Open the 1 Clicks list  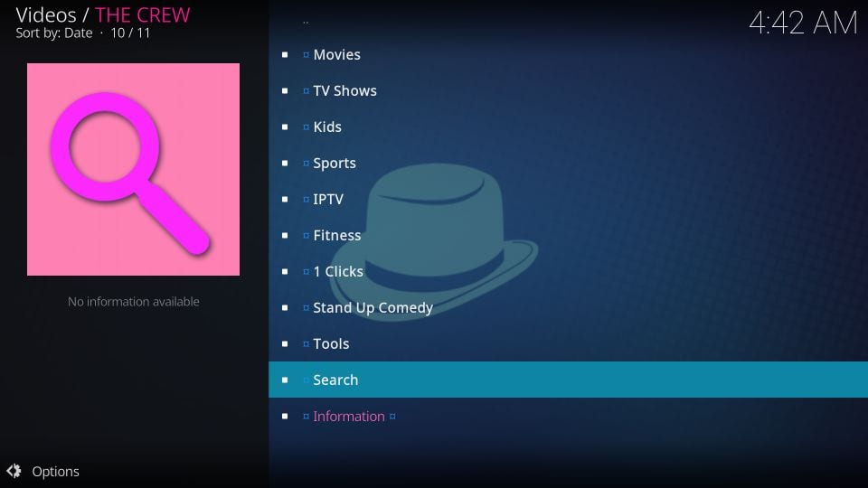pos(568,271)
